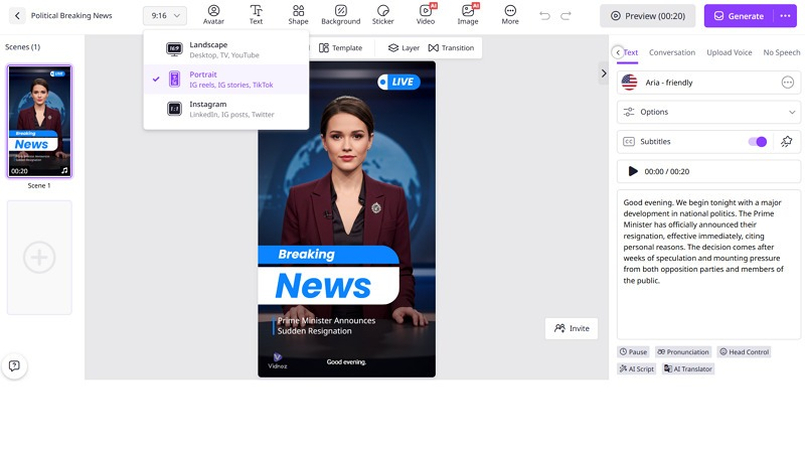
Task: Open the Aria - friendly voice selector
Action: tap(708, 83)
